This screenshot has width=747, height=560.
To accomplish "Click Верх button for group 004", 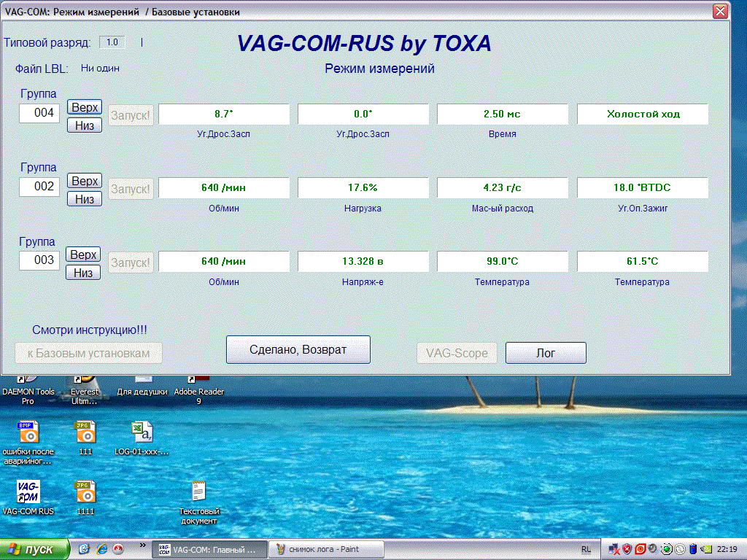I will 85,107.
